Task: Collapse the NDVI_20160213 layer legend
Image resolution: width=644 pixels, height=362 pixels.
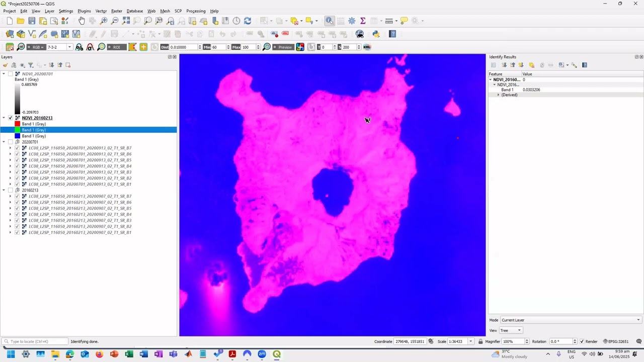Action: (4, 118)
